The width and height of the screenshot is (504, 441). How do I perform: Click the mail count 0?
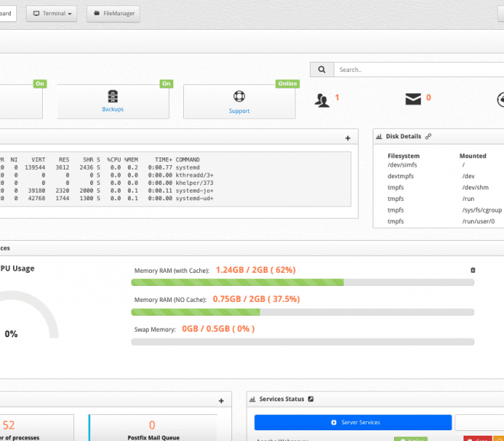click(428, 98)
